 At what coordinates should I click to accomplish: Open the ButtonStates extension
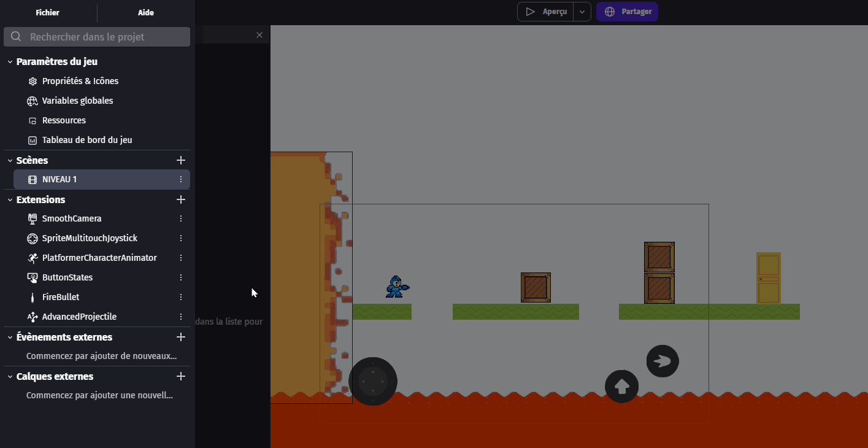pos(67,277)
